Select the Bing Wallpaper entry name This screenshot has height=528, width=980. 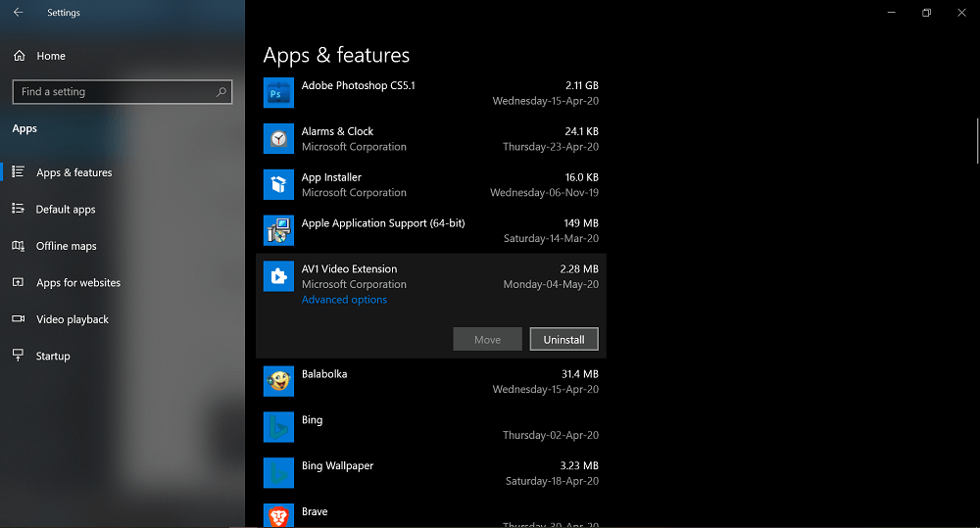pyautogui.click(x=337, y=465)
